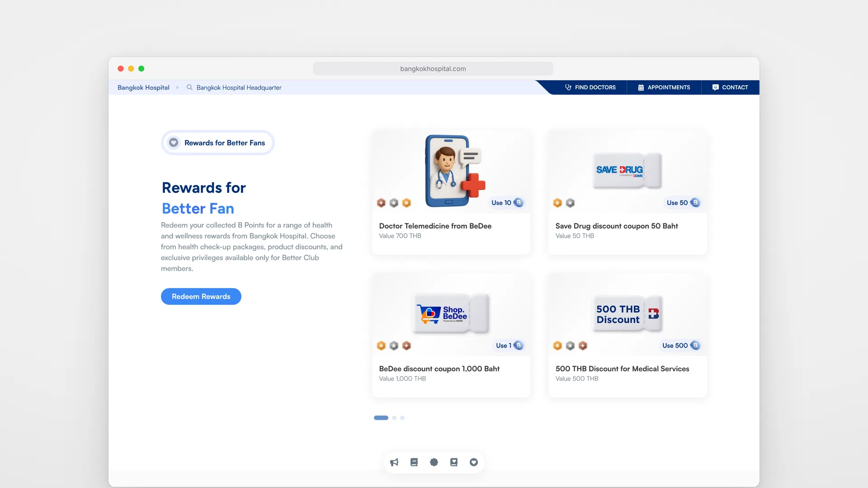Open the Appointments menu item

point(664,87)
